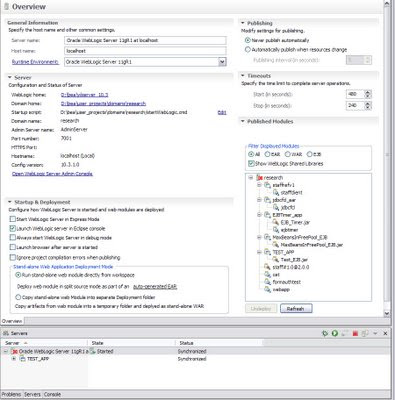This screenshot has width=395, height=400.
Task: Click Edit link next to Startup script
Action: (222, 113)
